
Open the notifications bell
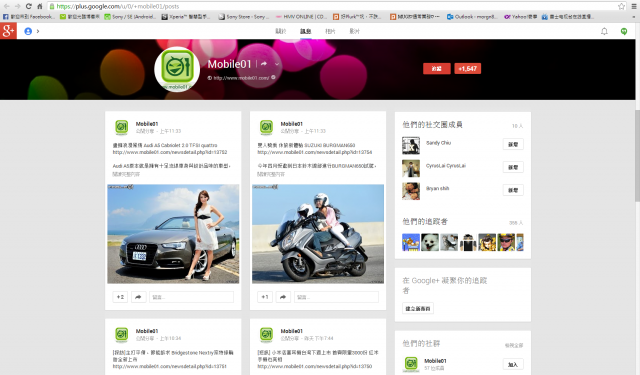(x=604, y=31)
